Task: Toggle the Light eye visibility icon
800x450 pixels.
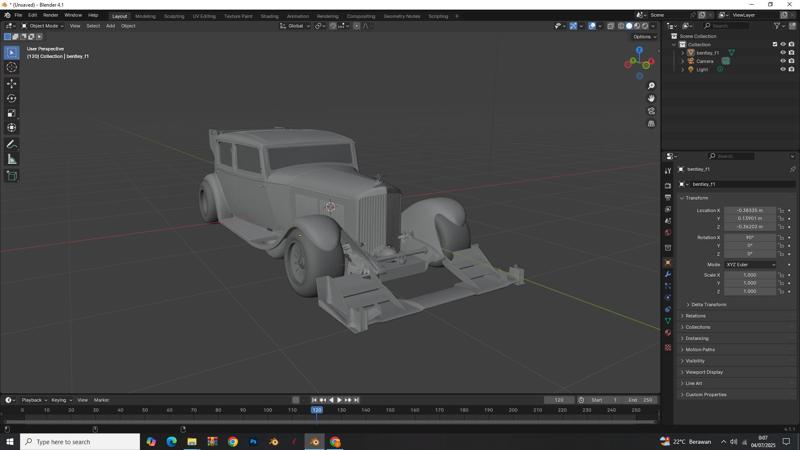Action: tap(783, 70)
